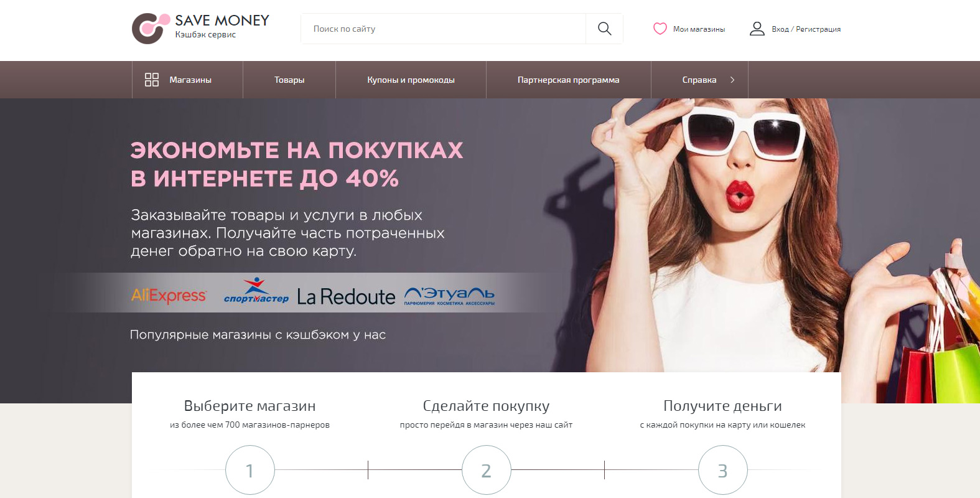Click the Вход / Регистрация link

pyautogui.click(x=806, y=29)
